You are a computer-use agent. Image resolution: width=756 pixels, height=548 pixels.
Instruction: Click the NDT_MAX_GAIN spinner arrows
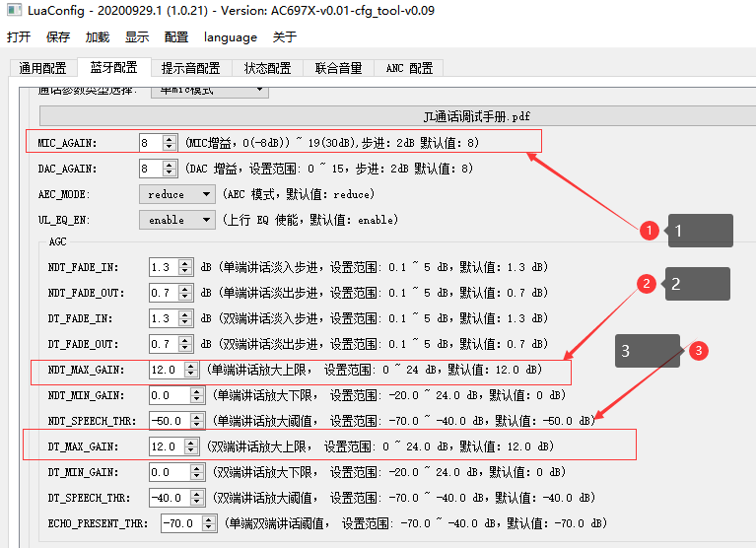point(191,370)
